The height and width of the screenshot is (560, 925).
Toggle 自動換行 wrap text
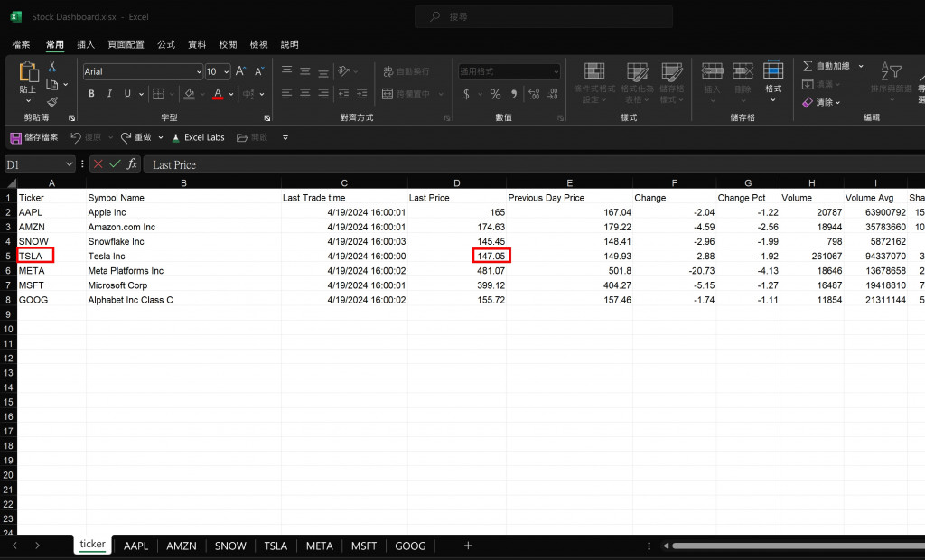point(406,71)
